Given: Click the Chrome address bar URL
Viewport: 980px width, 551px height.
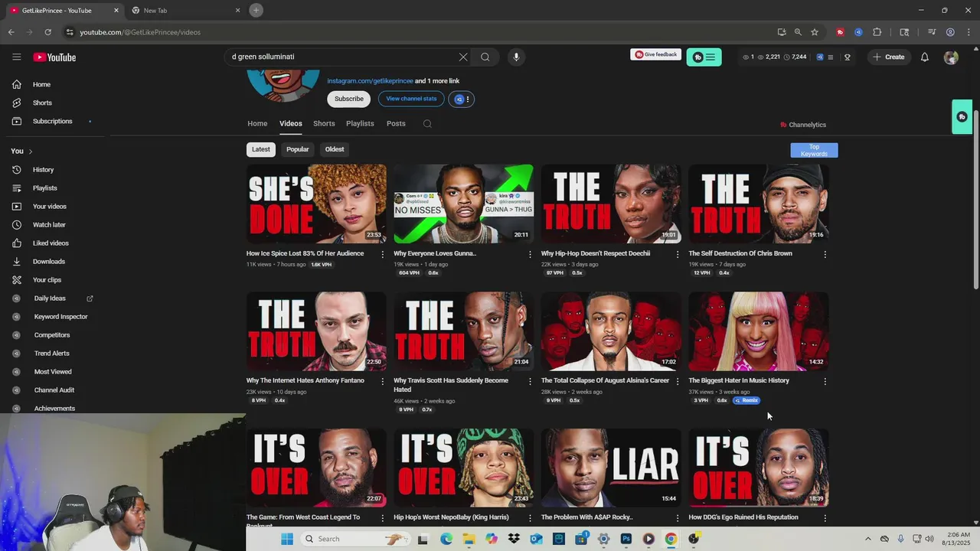Looking at the screenshot, I should pyautogui.click(x=140, y=32).
